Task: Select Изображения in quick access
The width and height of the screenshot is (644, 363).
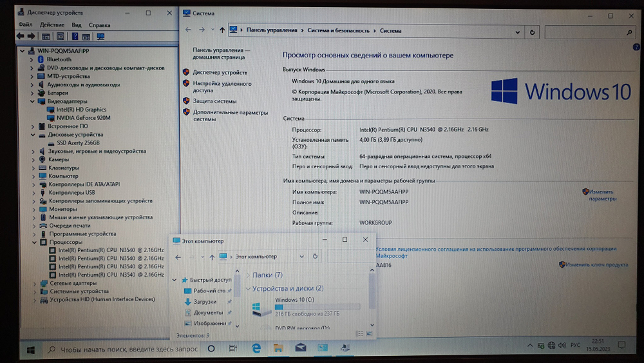Action: [x=209, y=323]
